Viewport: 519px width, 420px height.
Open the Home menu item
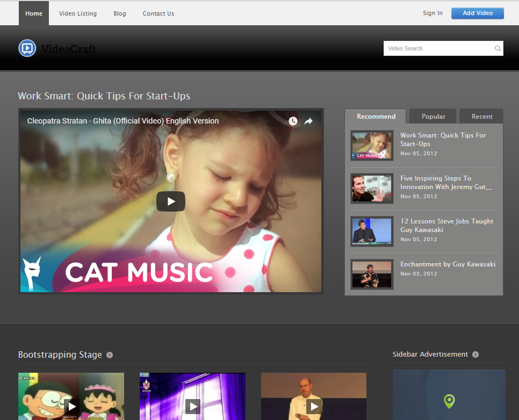tap(34, 13)
